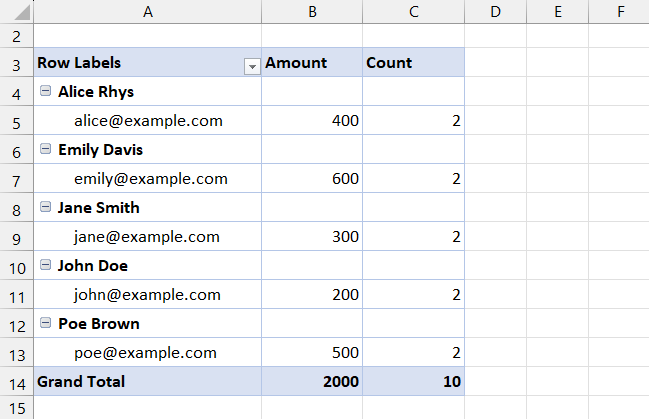
Task: Click the jane@example.com cell
Action: 146,237
